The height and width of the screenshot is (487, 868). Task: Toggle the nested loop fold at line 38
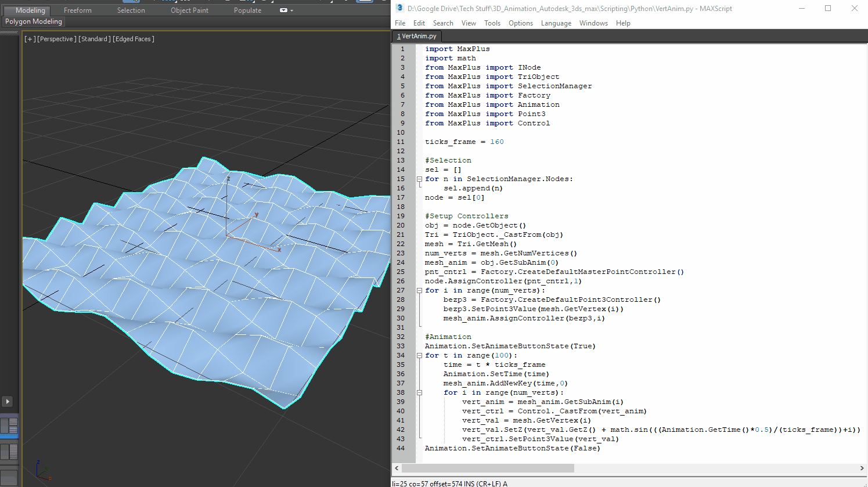pos(419,392)
